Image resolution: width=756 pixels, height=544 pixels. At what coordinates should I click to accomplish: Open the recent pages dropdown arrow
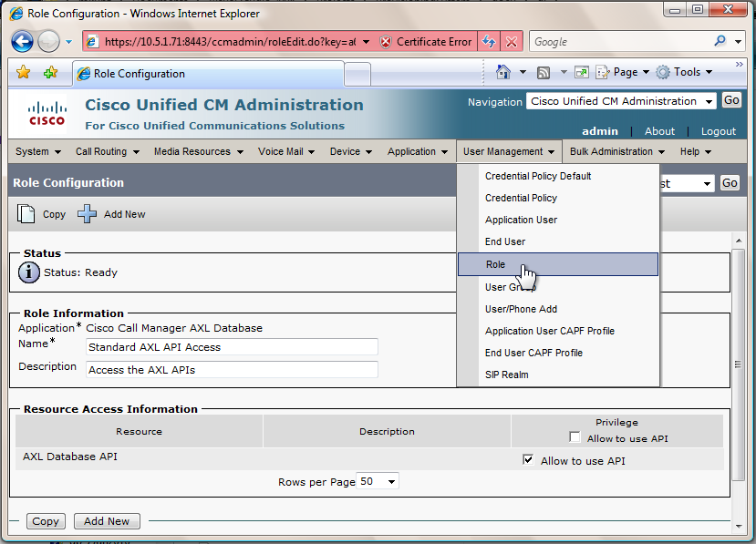pos(68,42)
